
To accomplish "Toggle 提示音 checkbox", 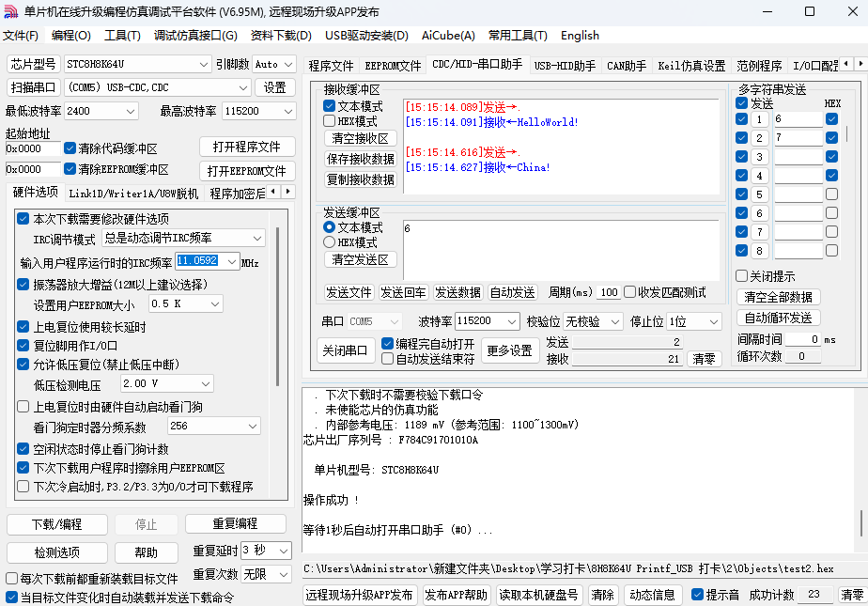I will (697, 595).
